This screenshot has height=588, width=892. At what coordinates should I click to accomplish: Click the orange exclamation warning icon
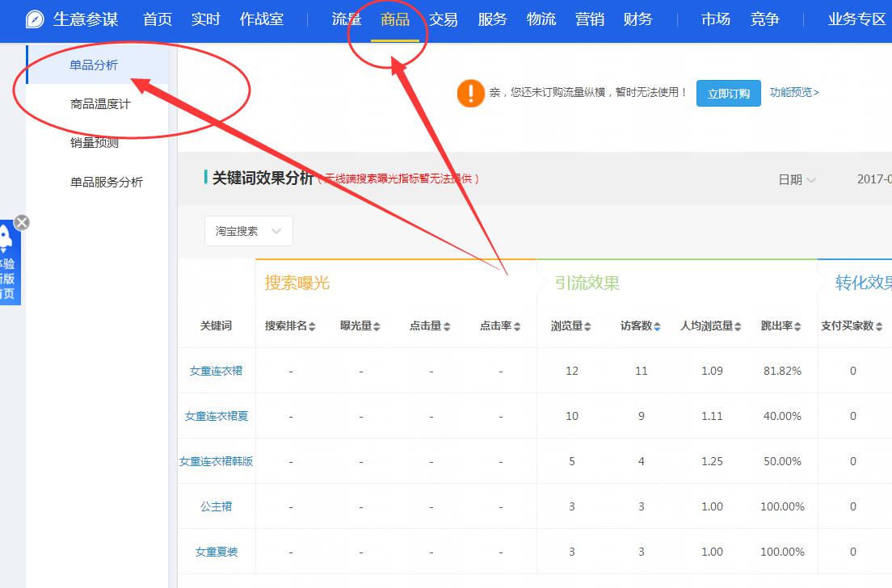(x=470, y=93)
